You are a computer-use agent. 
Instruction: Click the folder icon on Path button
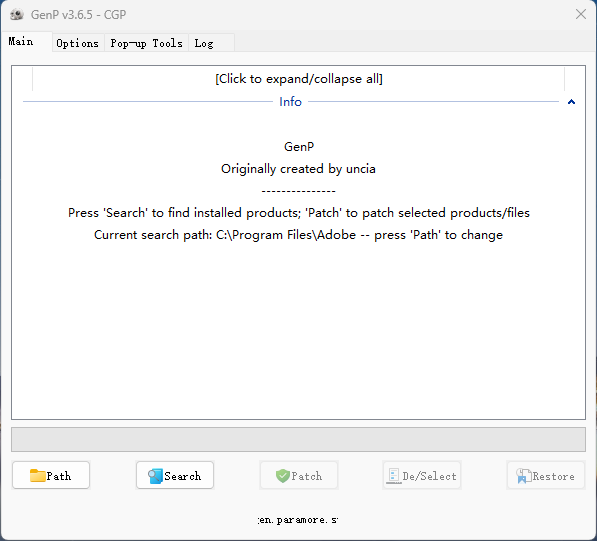click(38, 476)
